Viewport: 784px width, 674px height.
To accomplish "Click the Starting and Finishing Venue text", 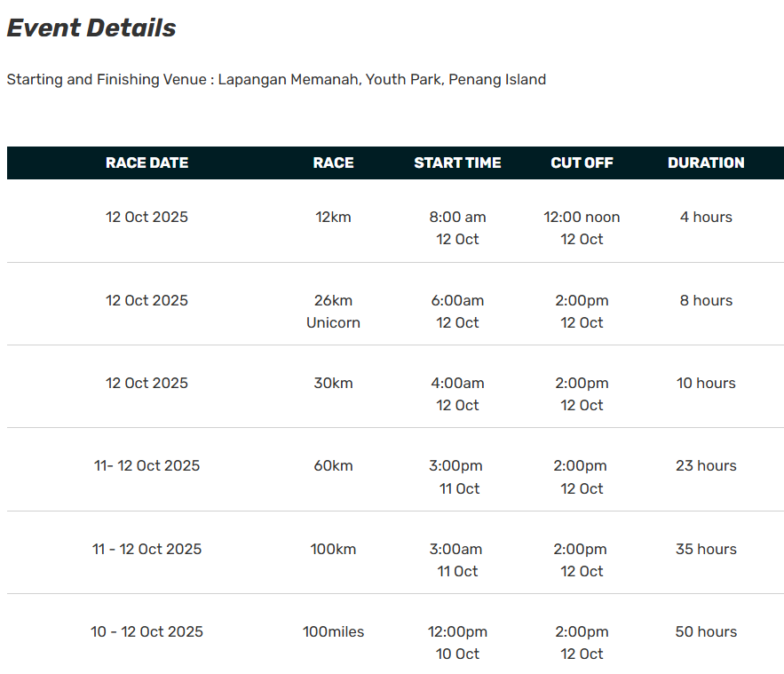I will click(x=276, y=80).
